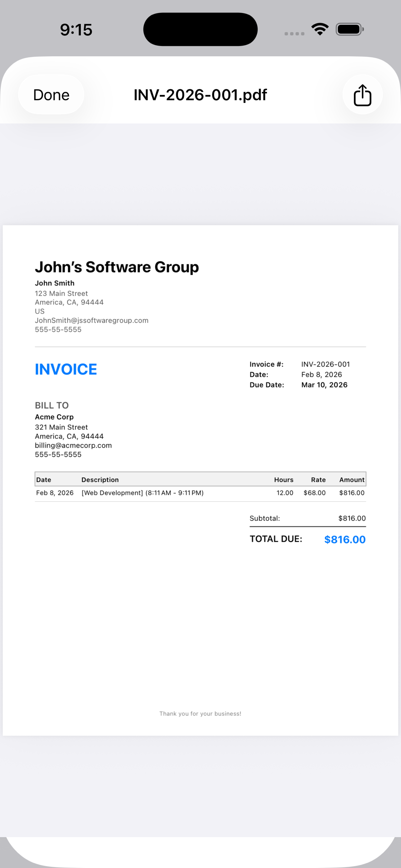This screenshot has height=868, width=401.
Task: Tap the Invoice #: label
Action: (x=266, y=364)
